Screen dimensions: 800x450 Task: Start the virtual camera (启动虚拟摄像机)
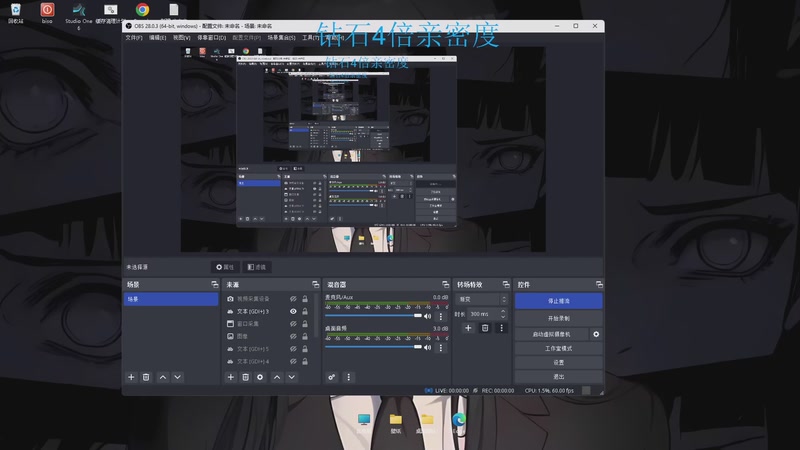coord(552,334)
